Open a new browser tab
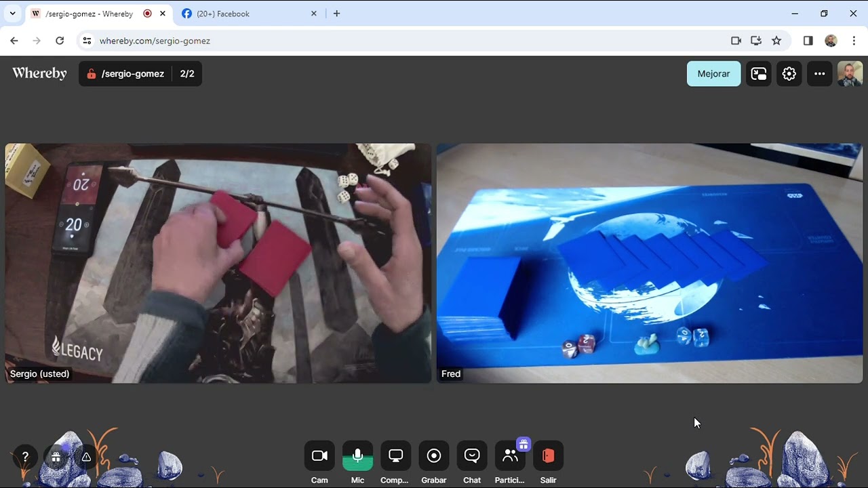Screen dimensions: 868x488 pyautogui.click(x=336, y=14)
